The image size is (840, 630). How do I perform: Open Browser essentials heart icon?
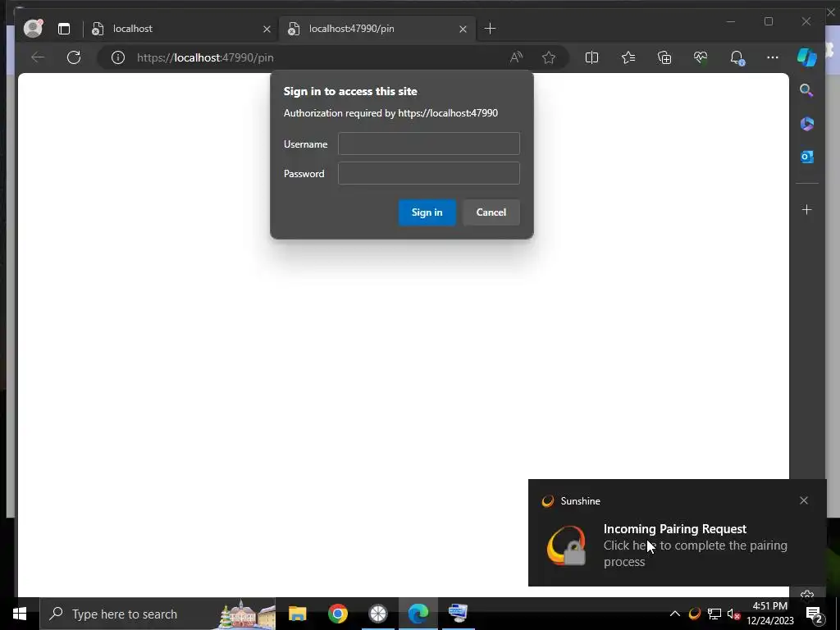point(701,57)
